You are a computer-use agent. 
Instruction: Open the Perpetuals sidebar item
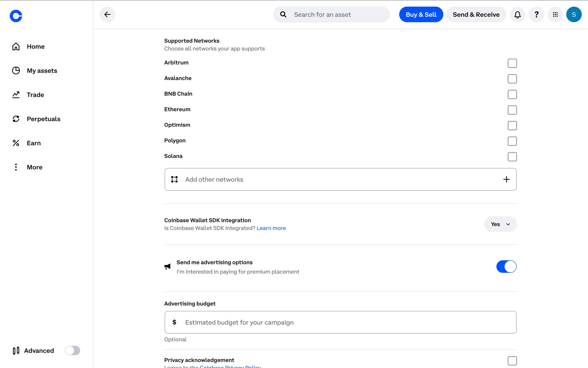(x=43, y=119)
